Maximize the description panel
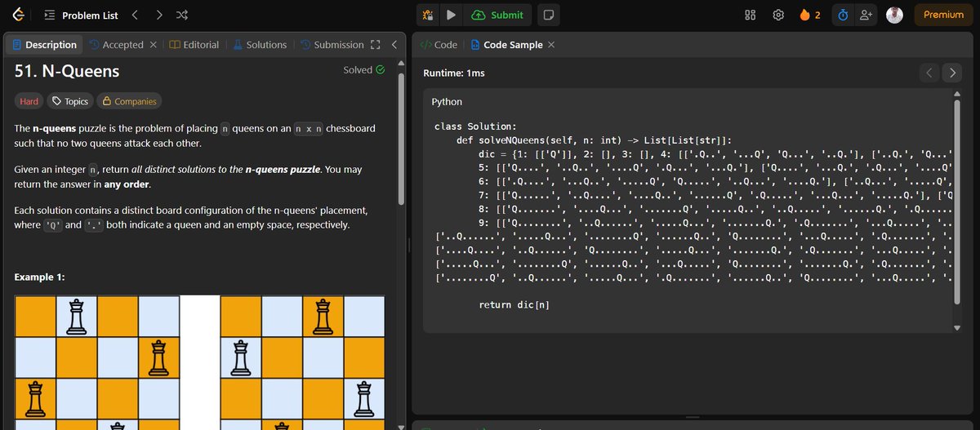 pyautogui.click(x=376, y=45)
